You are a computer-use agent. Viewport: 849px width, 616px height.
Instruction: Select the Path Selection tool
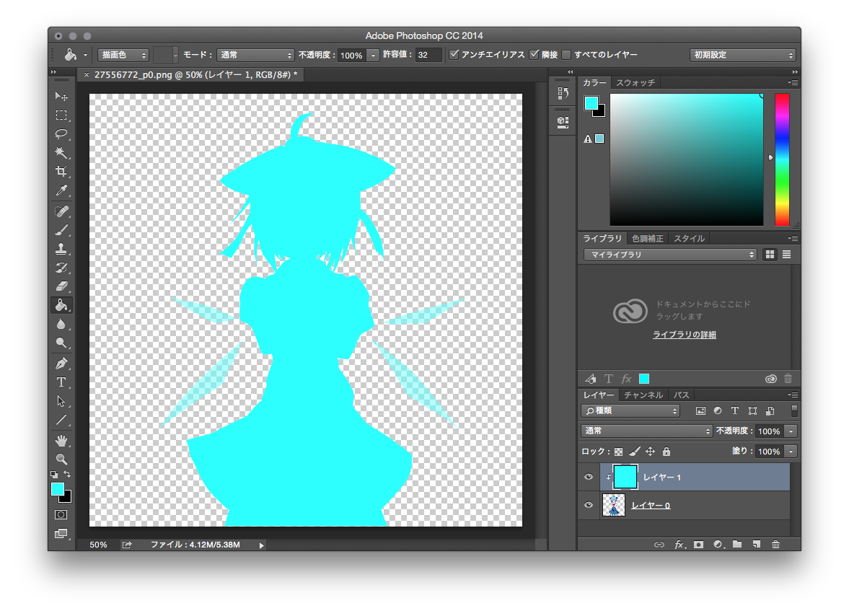click(x=61, y=401)
